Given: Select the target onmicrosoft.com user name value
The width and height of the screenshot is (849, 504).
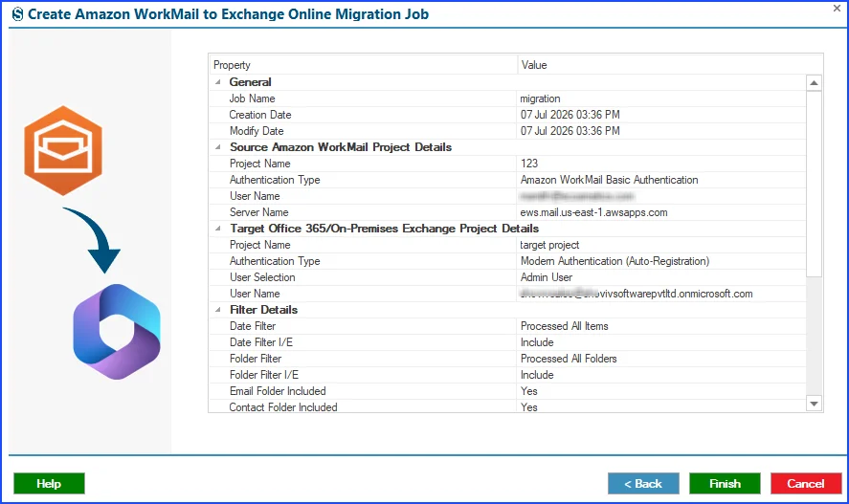Looking at the screenshot, I should click(x=637, y=294).
